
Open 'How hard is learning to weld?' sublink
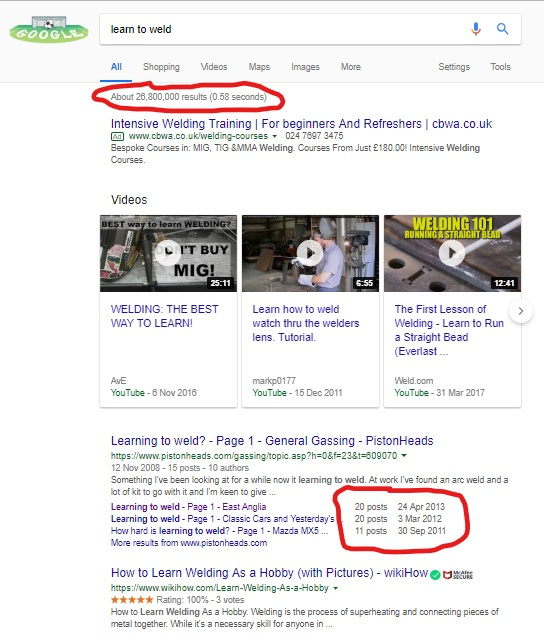219,531
